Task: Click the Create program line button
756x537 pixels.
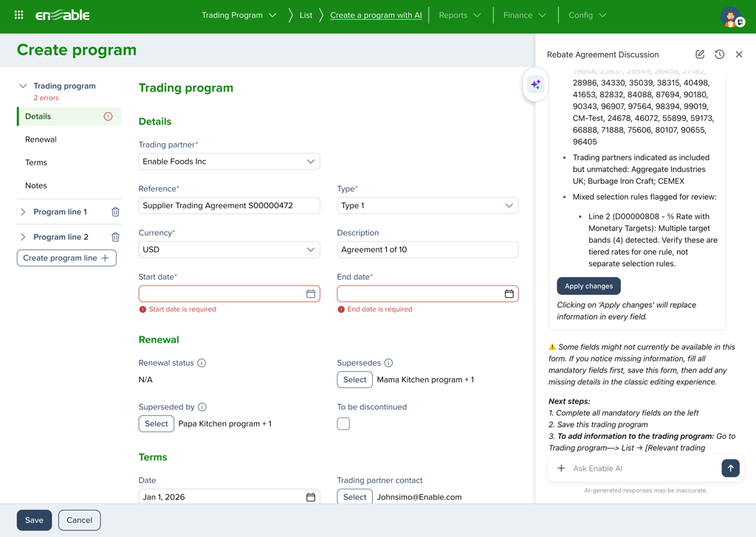Action: click(66, 258)
